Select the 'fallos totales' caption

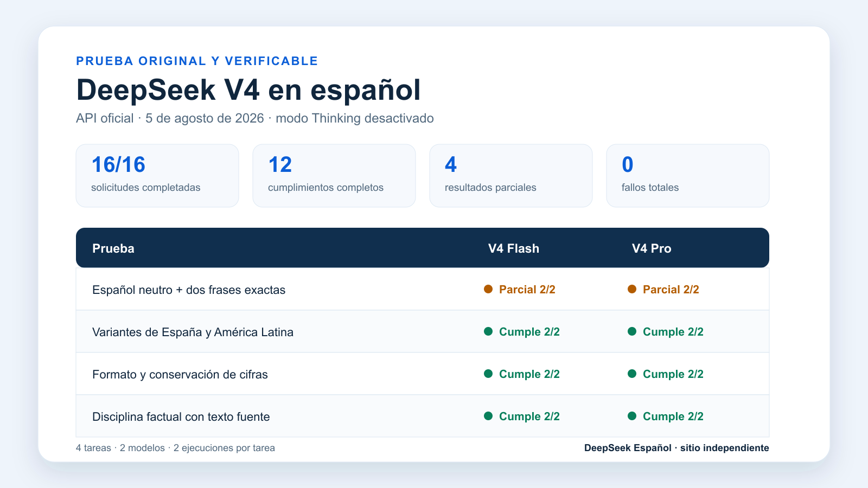point(650,188)
